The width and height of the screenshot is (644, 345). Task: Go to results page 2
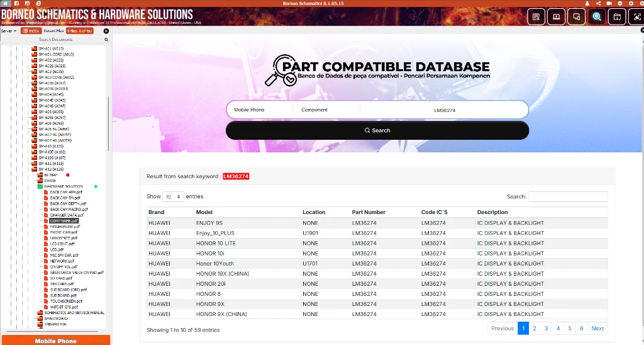535,328
